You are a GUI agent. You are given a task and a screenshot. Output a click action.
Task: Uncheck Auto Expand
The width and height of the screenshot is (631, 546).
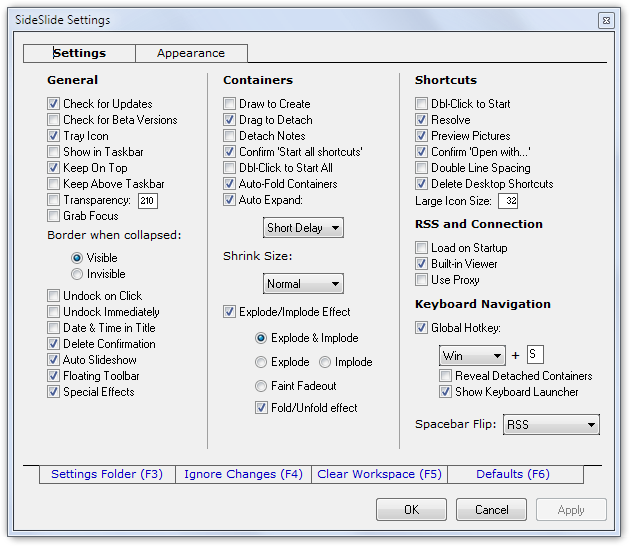[229, 200]
